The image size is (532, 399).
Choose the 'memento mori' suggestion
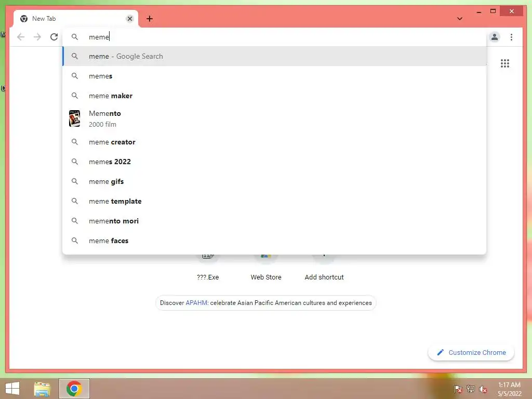click(x=274, y=220)
